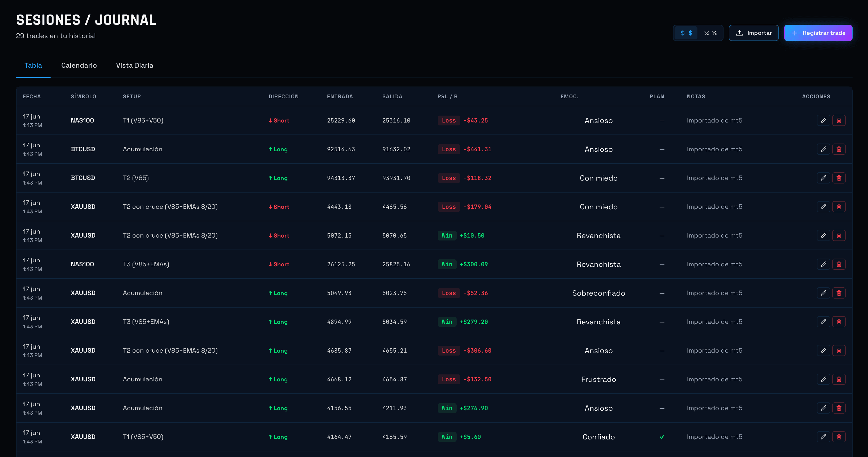This screenshot has width=868, height=457.
Task: Click the -$118.32 P&L value
Action: pyautogui.click(x=477, y=178)
